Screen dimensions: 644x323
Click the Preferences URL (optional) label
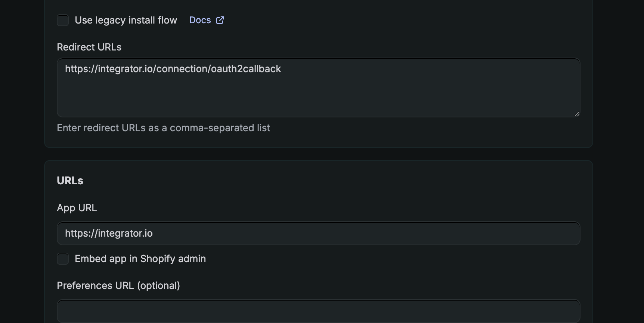(118, 286)
